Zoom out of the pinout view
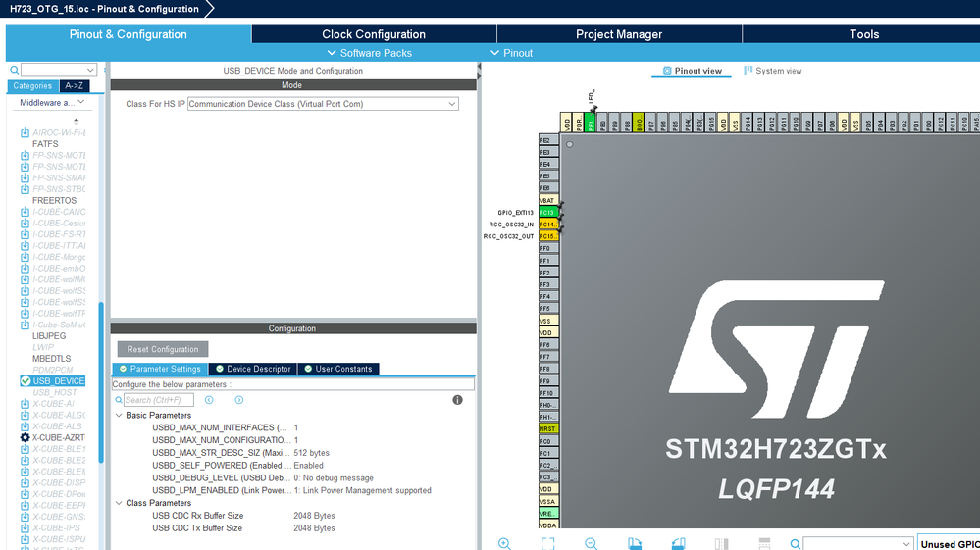The width and height of the screenshot is (980, 550). [591, 544]
